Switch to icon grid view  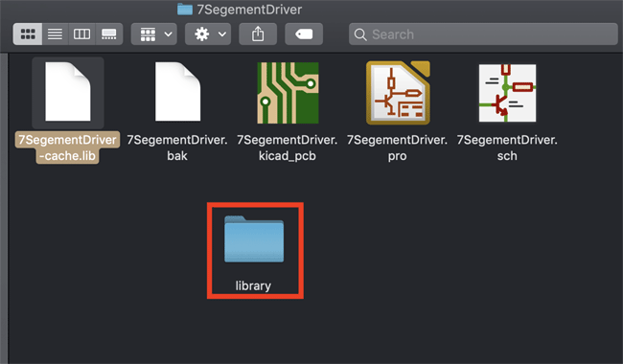(x=28, y=34)
